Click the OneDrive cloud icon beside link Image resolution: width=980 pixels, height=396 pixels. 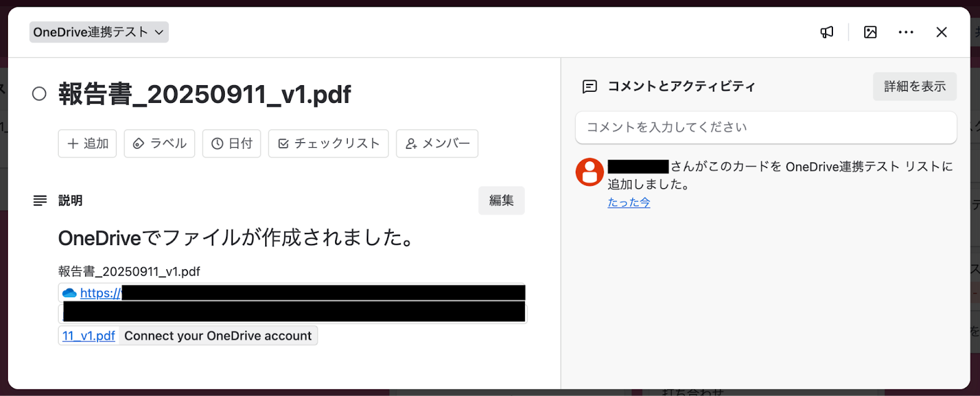[x=70, y=293]
